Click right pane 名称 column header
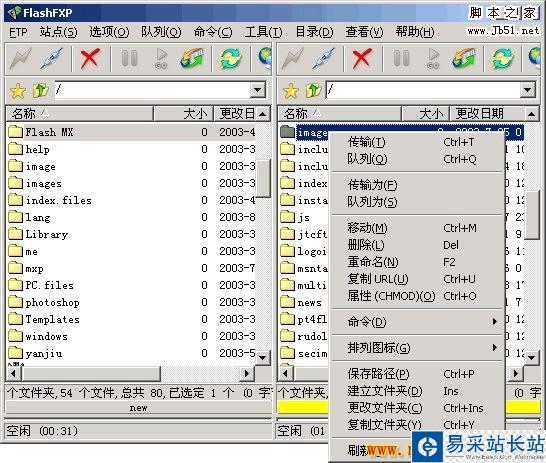This screenshot has width=546, height=463. tap(340, 113)
